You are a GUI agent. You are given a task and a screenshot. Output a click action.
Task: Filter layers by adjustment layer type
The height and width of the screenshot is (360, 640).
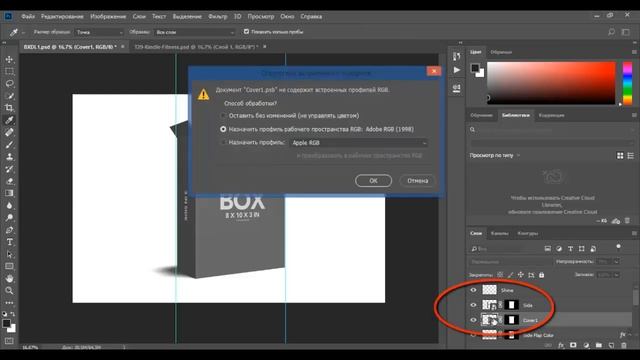(559, 249)
